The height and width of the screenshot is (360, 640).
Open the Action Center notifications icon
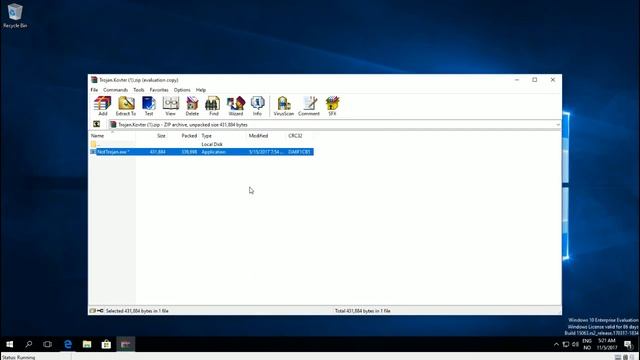click(629, 344)
